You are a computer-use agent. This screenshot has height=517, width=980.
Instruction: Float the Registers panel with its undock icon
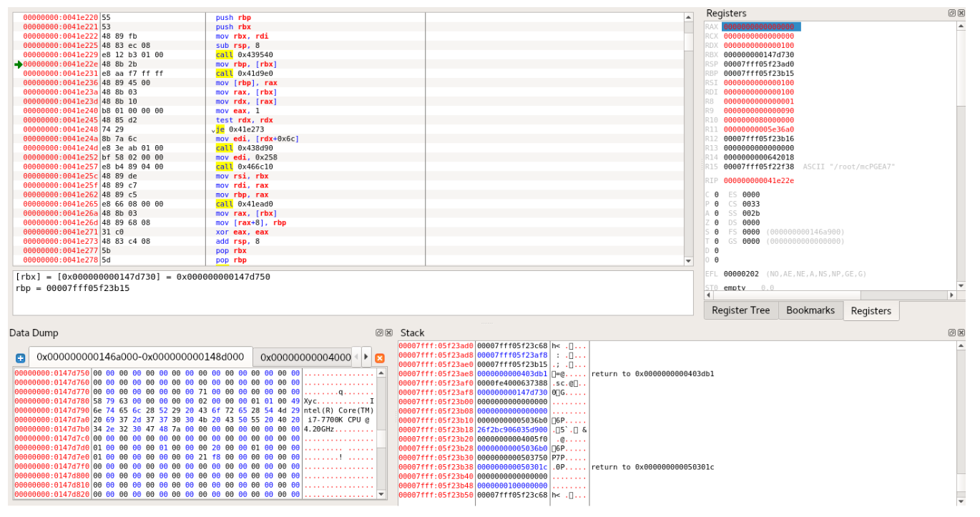click(951, 13)
